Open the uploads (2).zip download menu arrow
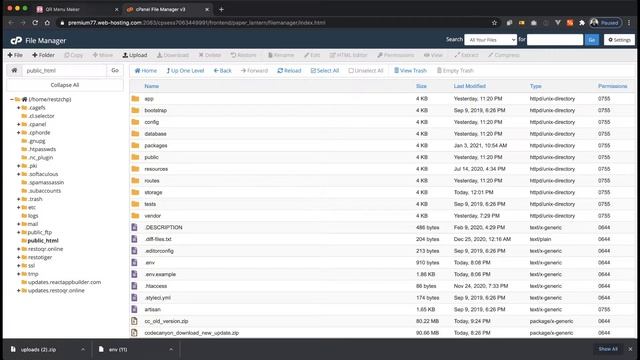Image resolution: width=640 pixels, height=360 pixels. point(83,349)
